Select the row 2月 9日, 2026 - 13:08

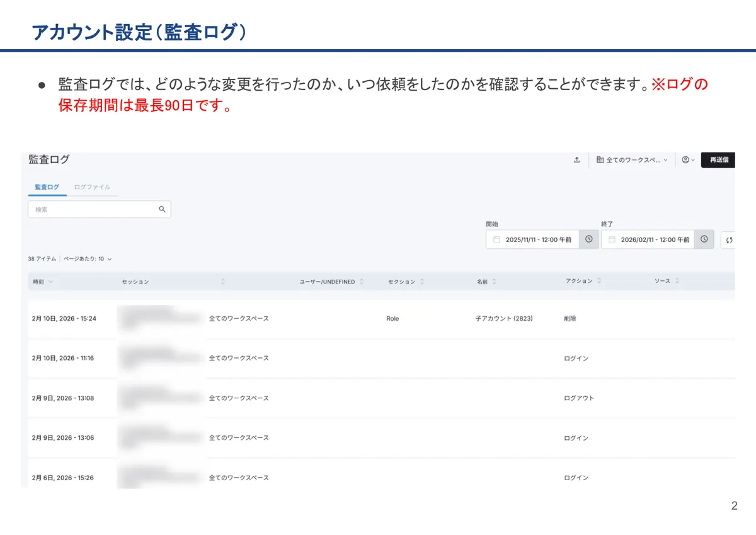381,398
